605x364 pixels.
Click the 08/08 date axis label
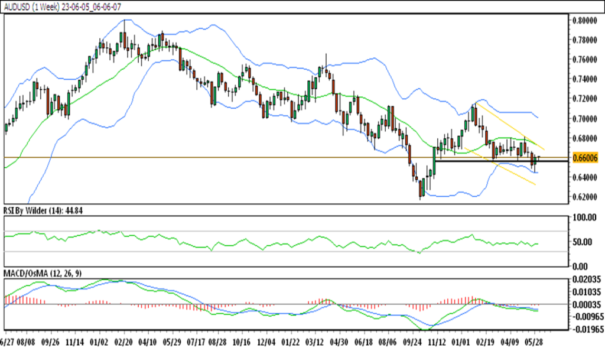coord(26,343)
